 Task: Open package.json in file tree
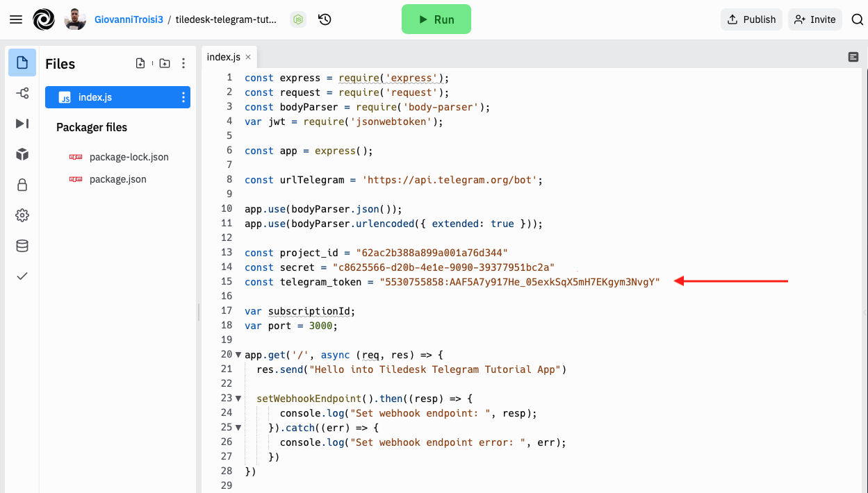pos(117,179)
